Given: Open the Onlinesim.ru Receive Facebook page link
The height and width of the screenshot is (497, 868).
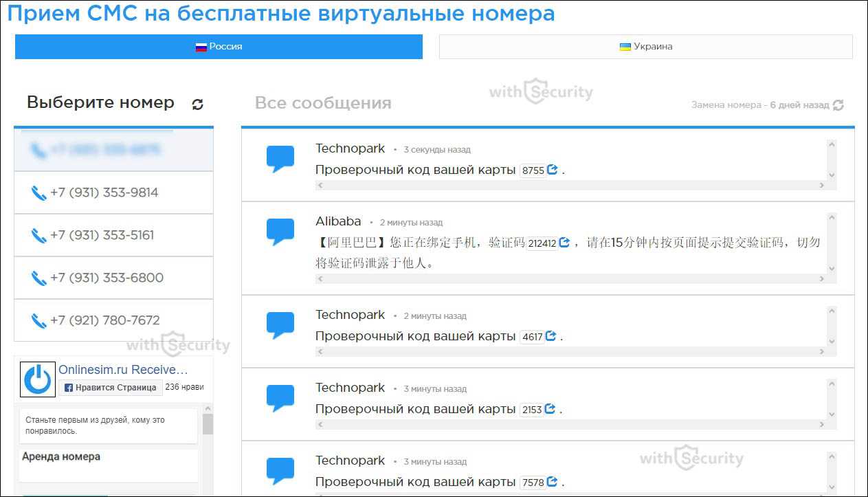Looking at the screenshot, I should (123, 369).
